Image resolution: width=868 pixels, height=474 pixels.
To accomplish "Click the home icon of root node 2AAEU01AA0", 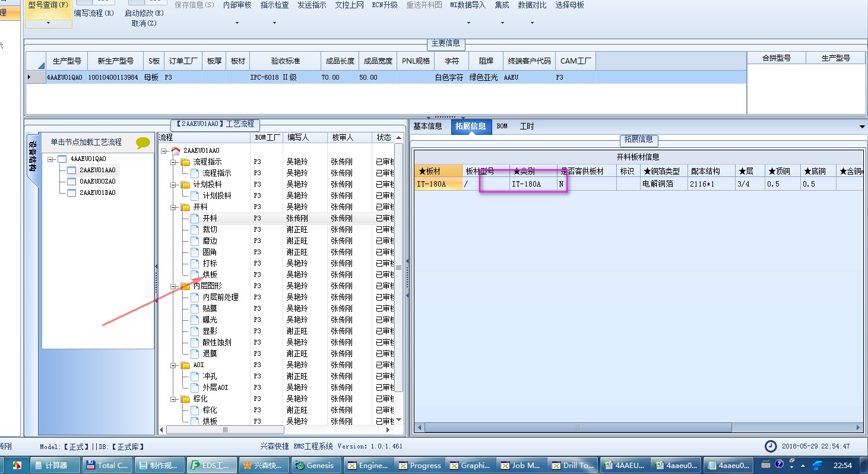I will click(176, 151).
